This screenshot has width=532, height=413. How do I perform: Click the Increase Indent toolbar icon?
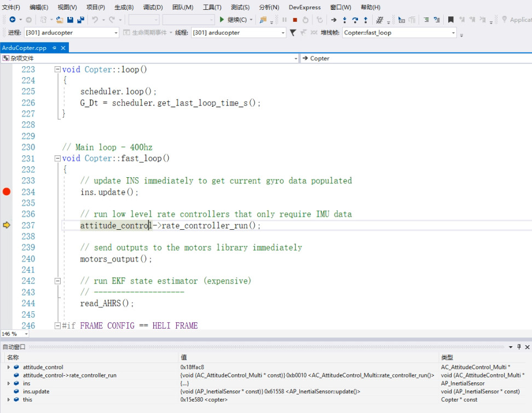437,20
